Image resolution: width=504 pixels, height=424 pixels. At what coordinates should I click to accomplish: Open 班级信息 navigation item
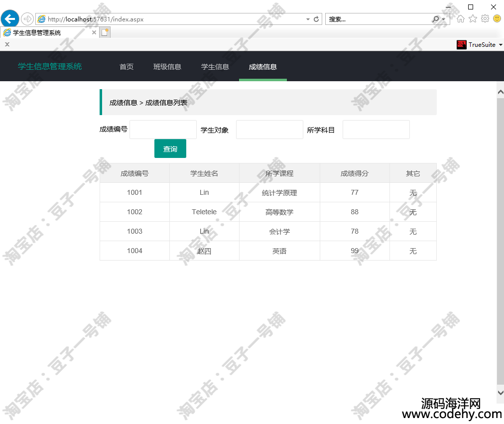pos(167,67)
